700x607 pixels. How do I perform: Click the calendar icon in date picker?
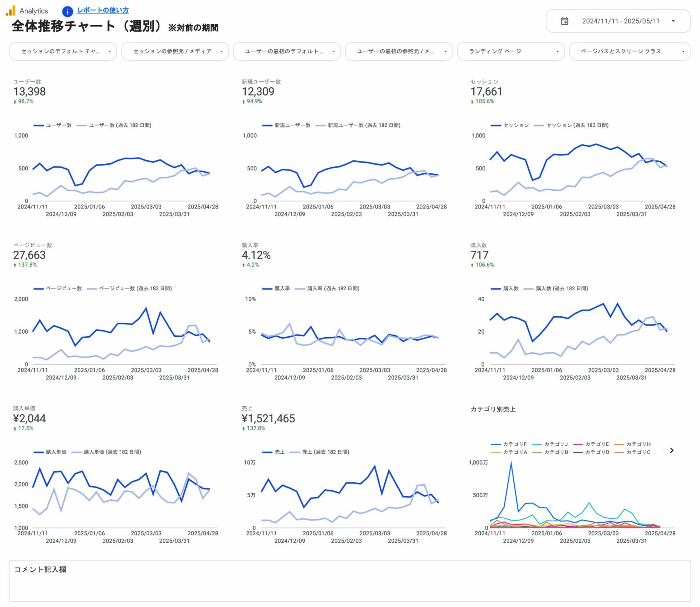tap(564, 21)
